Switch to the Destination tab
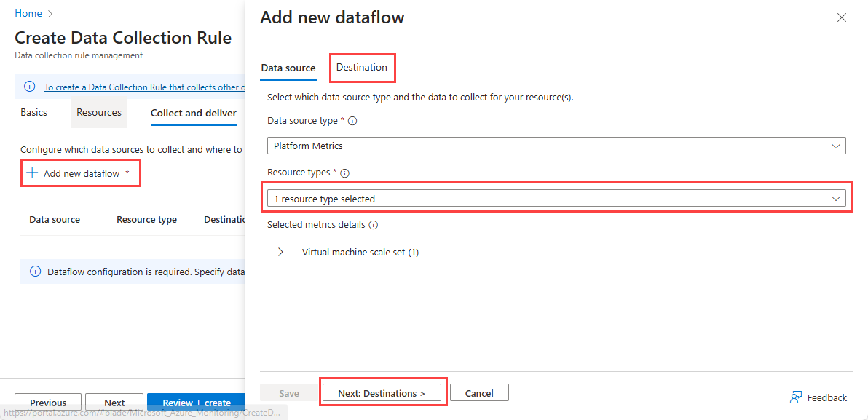 [362, 68]
